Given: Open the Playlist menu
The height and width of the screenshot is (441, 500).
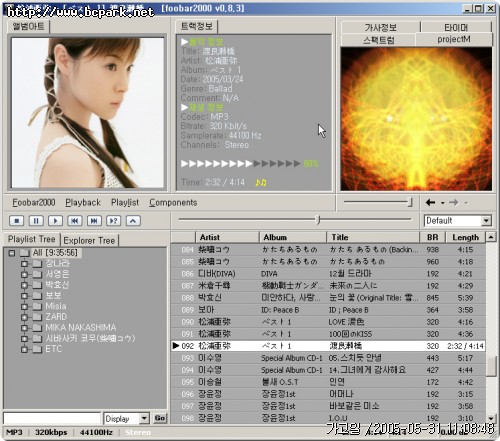Looking at the screenshot, I should click(x=125, y=202).
